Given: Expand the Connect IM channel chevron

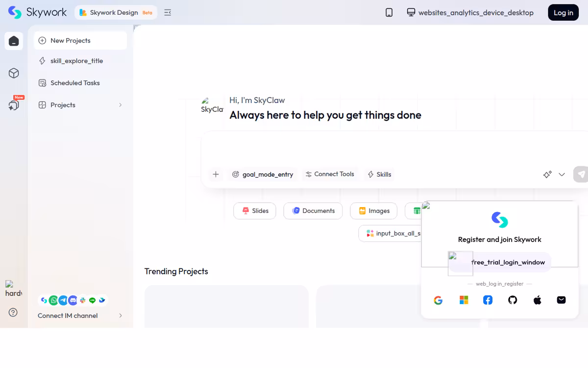Looking at the screenshot, I should click(x=121, y=315).
